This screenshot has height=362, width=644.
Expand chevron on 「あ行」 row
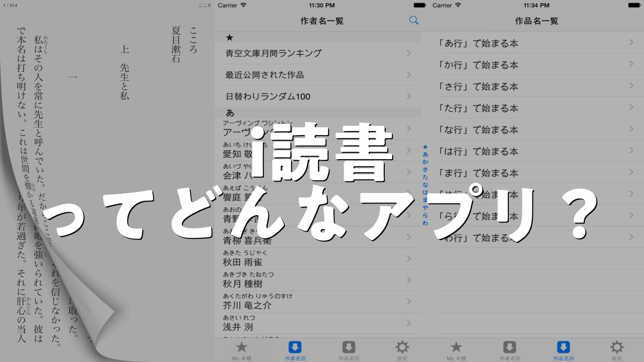(631, 42)
